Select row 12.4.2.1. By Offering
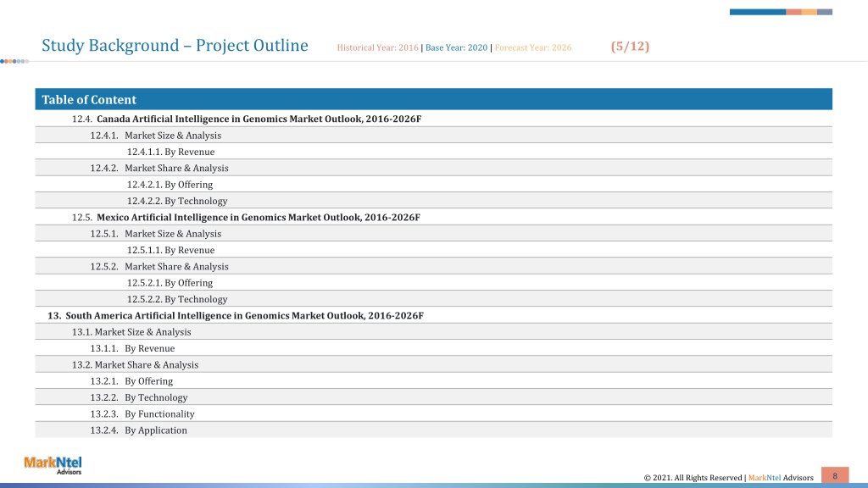The width and height of the screenshot is (868, 488). click(433, 184)
